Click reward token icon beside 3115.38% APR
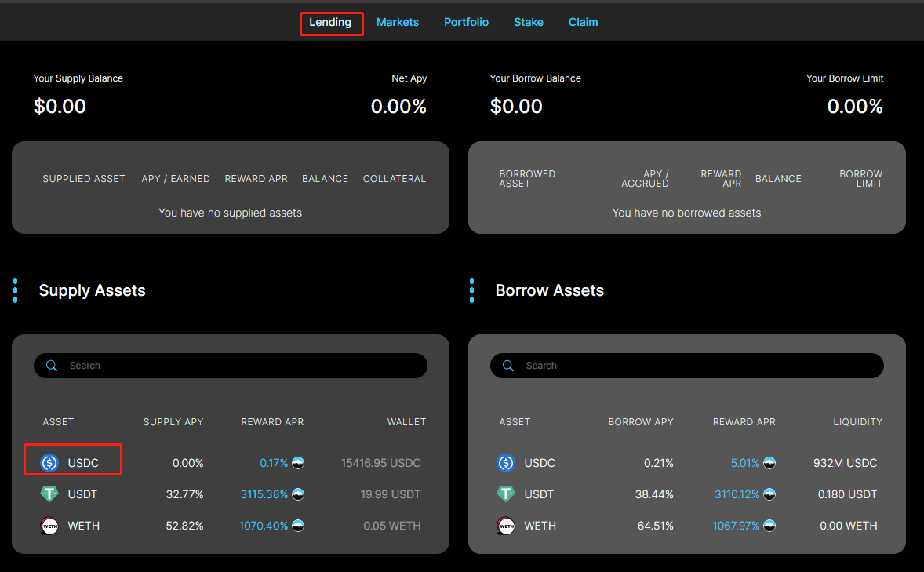924x572 pixels. [298, 494]
